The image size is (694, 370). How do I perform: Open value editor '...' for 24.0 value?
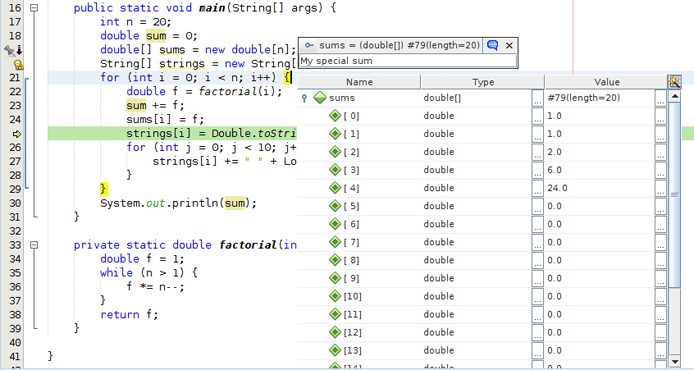660,188
